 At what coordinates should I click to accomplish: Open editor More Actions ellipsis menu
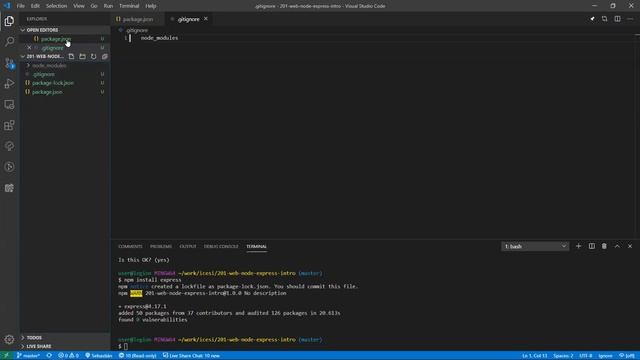coord(630,19)
